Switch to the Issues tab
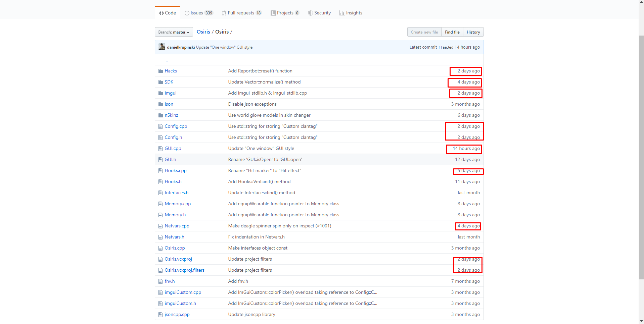The width and height of the screenshot is (644, 324). (x=199, y=13)
